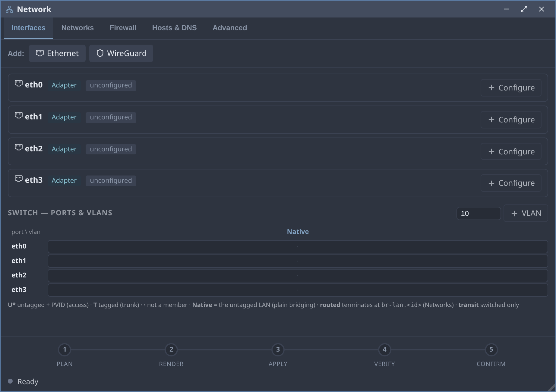Switch to the Interfaces tab

pyautogui.click(x=29, y=28)
